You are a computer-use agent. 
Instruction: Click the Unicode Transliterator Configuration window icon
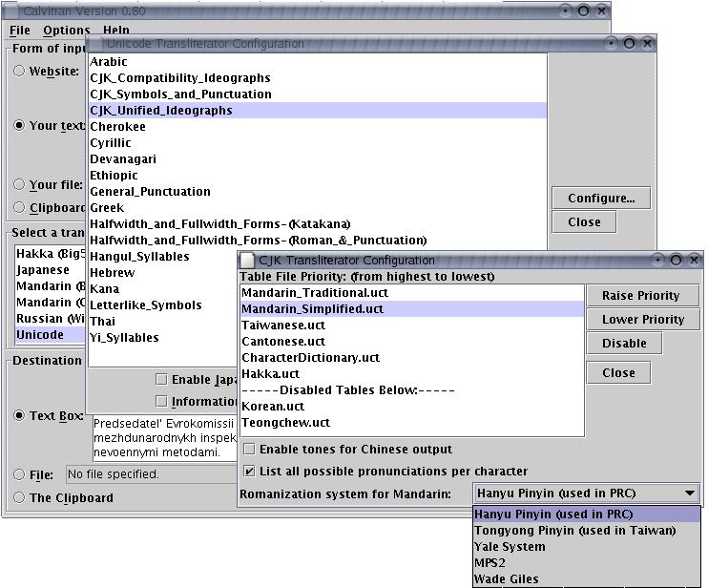(x=95, y=44)
